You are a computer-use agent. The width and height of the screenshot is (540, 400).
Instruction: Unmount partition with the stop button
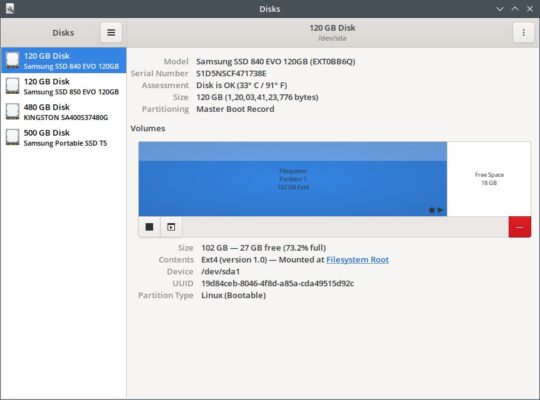[x=149, y=227]
